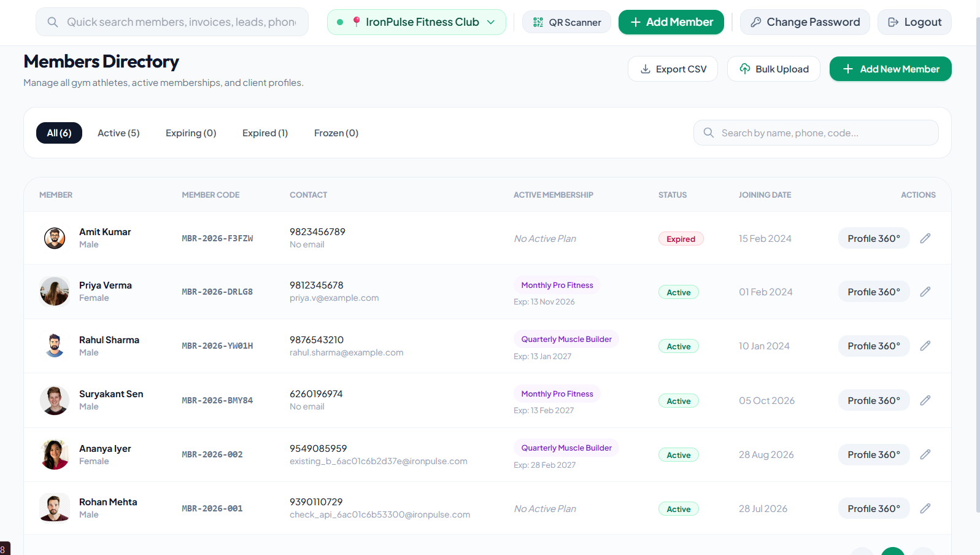The image size is (980, 555).
Task: Click member code MBR-2026-001
Action: pos(212,508)
